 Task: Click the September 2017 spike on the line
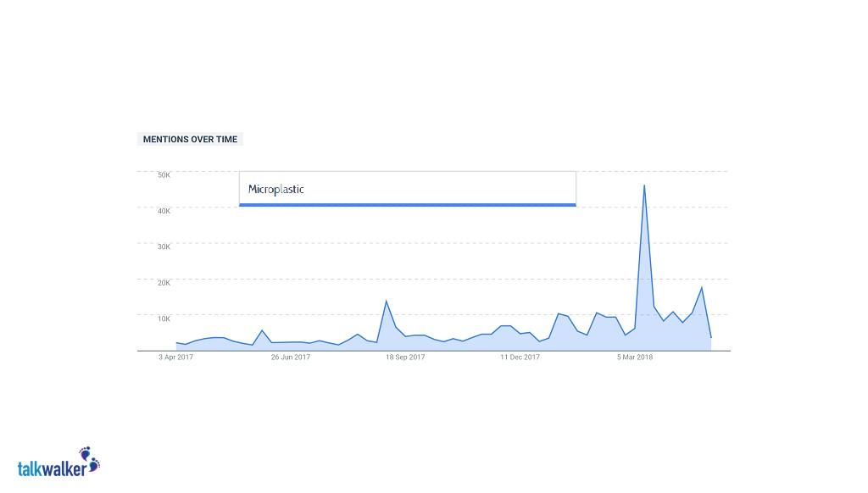pyautogui.click(x=387, y=301)
